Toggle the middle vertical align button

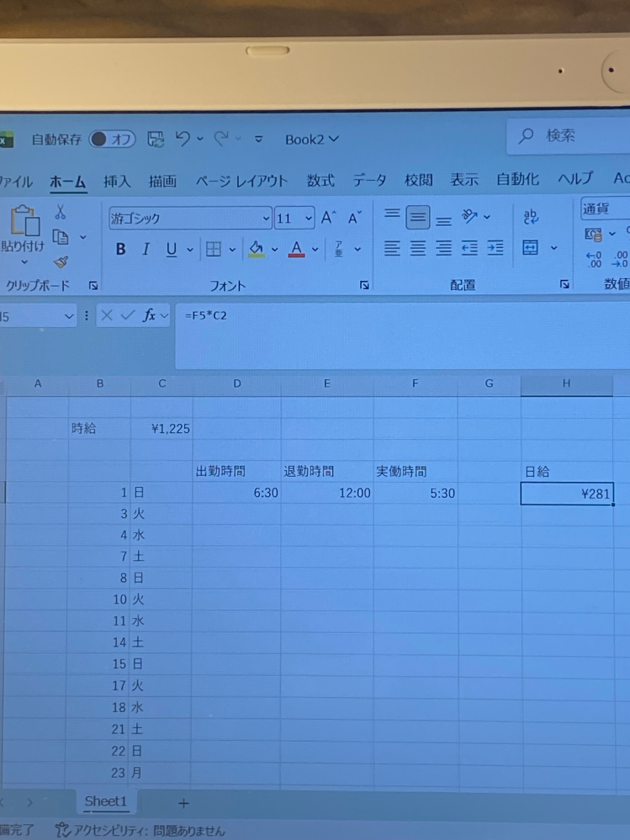click(418, 217)
